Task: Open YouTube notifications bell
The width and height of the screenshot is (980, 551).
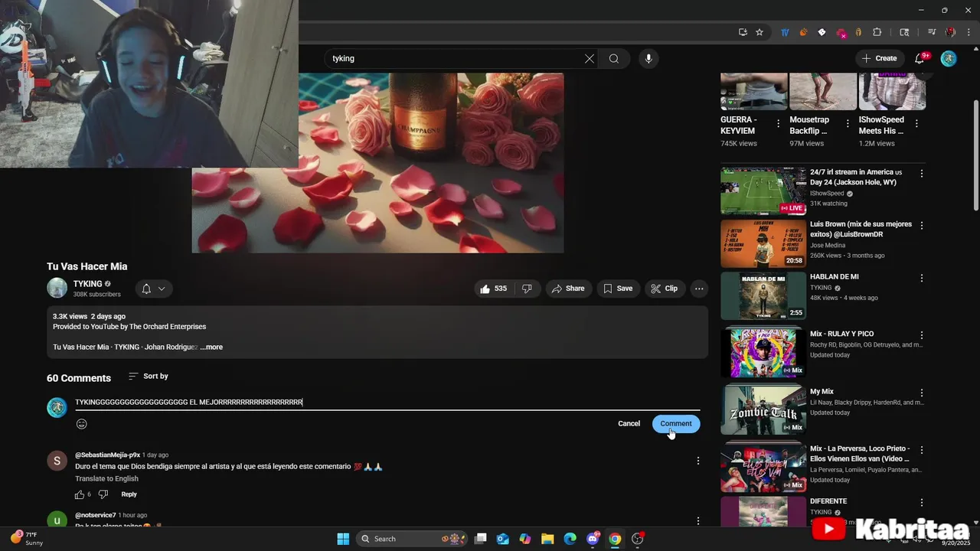Action: click(920, 58)
